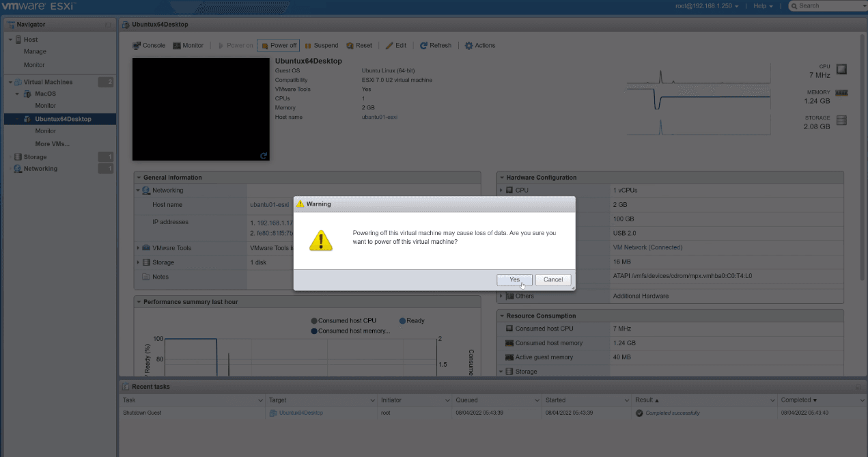The width and height of the screenshot is (868, 457).
Task: Click the black VM console thumbnail
Action: coord(201,109)
